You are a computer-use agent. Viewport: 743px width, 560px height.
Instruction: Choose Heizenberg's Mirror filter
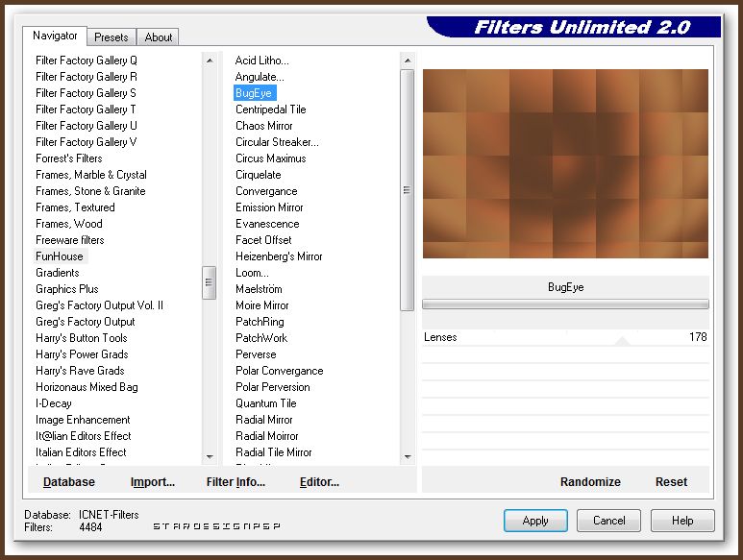point(279,256)
